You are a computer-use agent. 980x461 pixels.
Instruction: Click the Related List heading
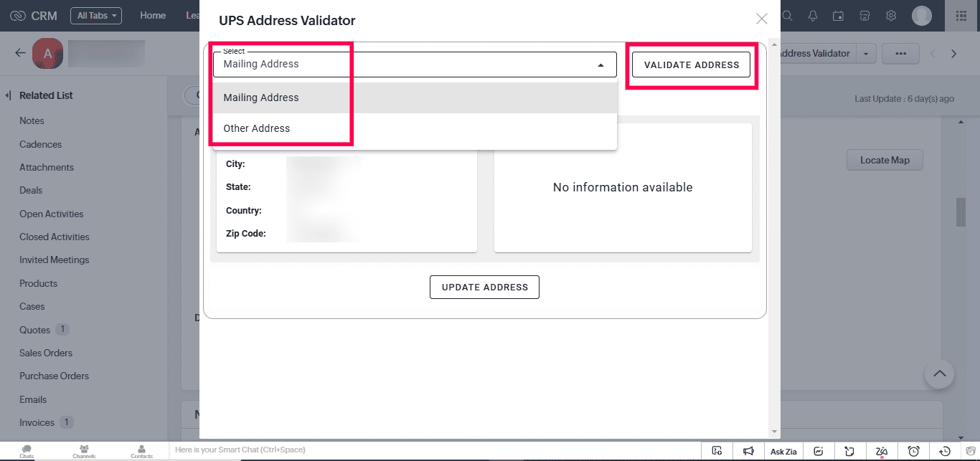point(46,95)
